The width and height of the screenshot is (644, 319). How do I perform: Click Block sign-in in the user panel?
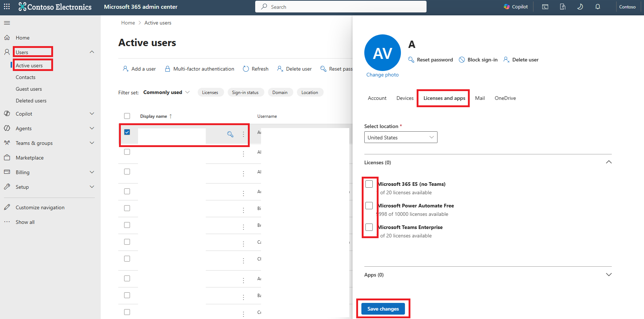click(478, 60)
